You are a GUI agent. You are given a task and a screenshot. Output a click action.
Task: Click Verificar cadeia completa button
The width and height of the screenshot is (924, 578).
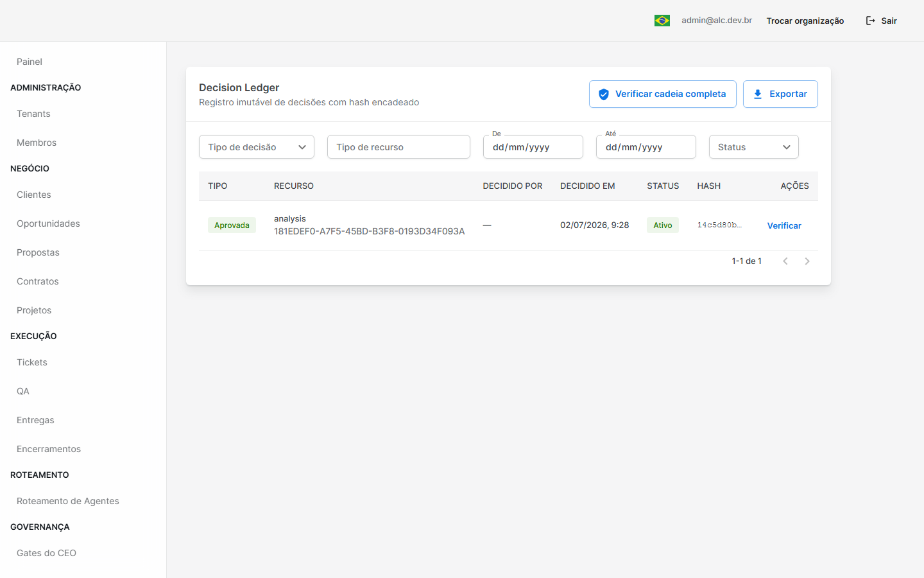coord(663,94)
